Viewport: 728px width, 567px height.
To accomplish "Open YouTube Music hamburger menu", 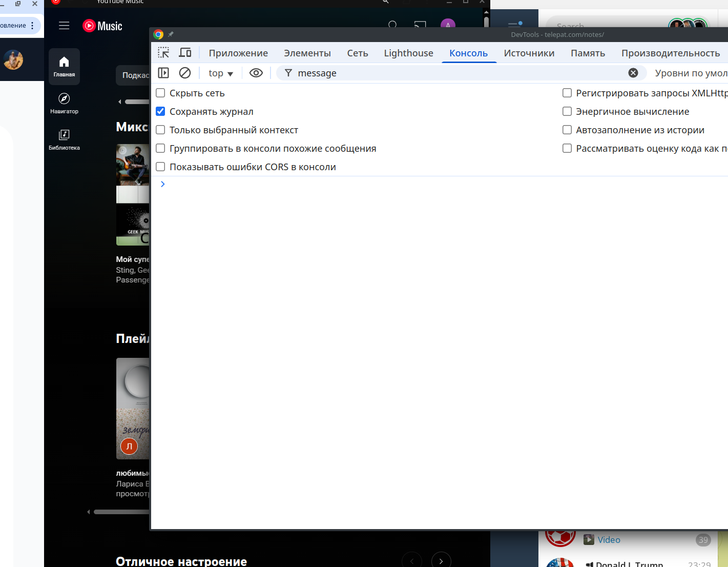I will pyautogui.click(x=64, y=26).
